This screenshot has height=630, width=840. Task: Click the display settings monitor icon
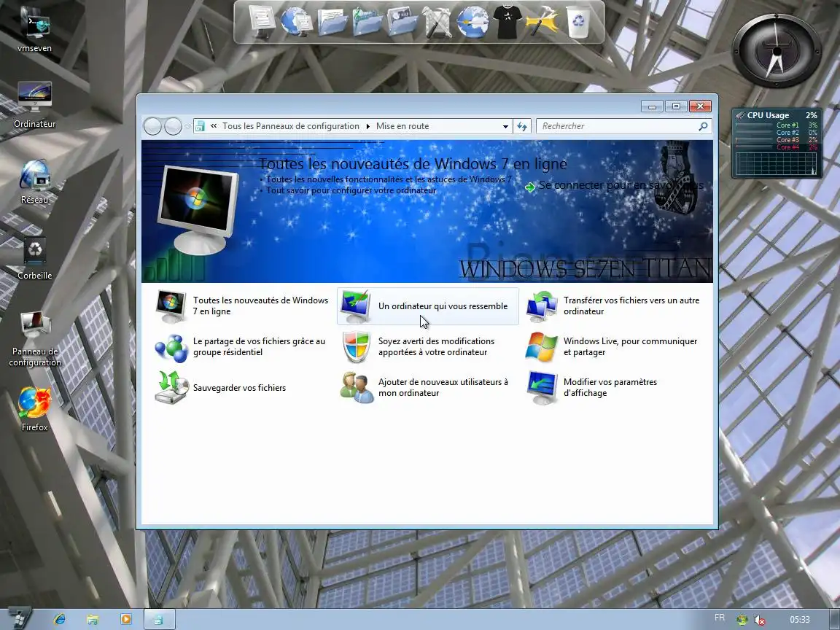coord(542,387)
